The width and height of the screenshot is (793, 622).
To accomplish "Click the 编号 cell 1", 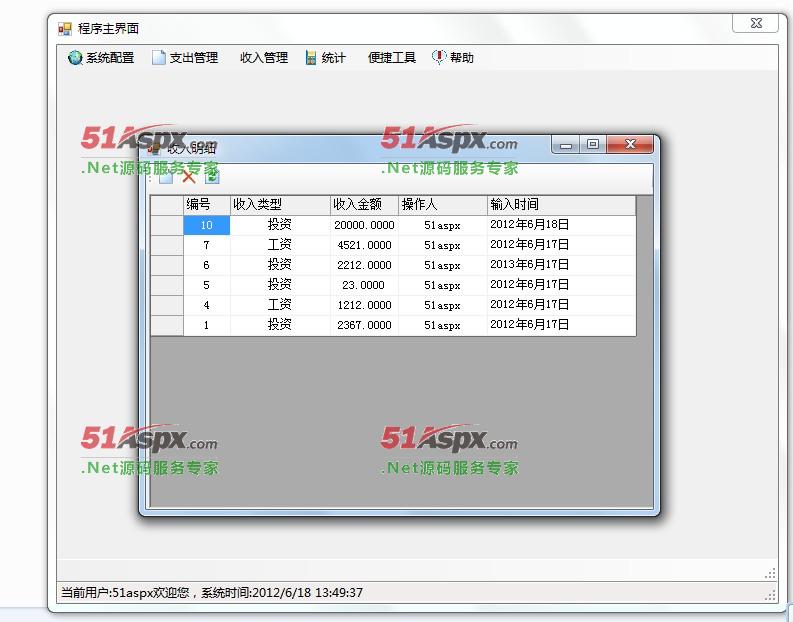I will pyautogui.click(x=206, y=325).
